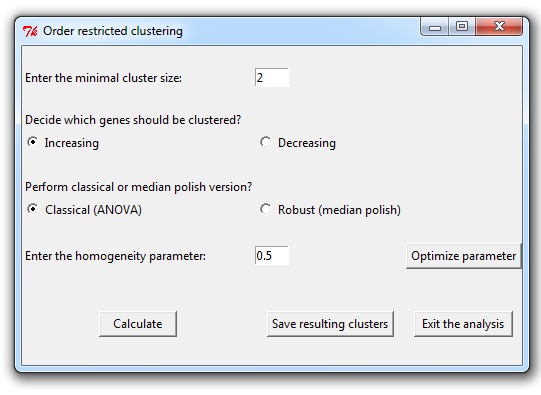Click Exit the analysis button

click(x=463, y=324)
